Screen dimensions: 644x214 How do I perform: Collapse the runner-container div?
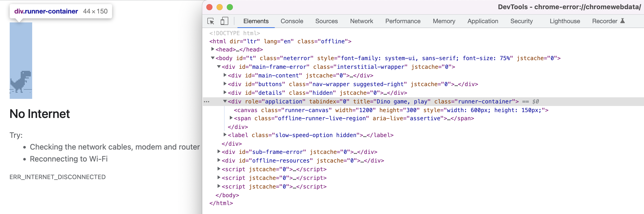click(225, 101)
